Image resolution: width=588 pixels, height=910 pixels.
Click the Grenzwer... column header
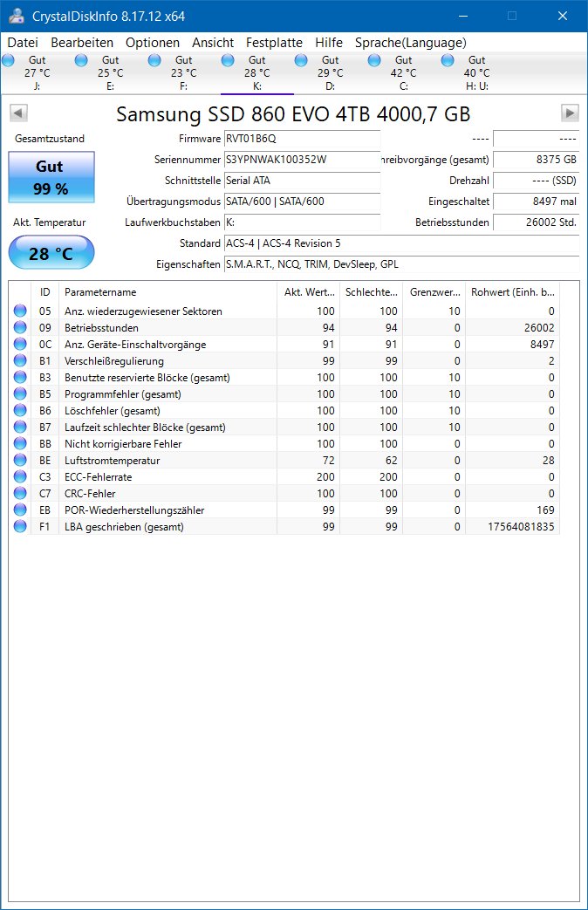coord(434,292)
